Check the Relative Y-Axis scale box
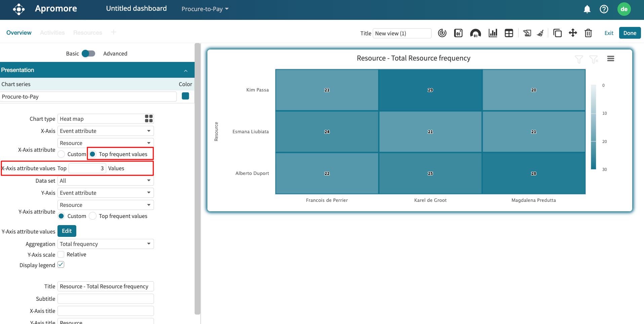This screenshot has width=644, height=324. tap(61, 254)
